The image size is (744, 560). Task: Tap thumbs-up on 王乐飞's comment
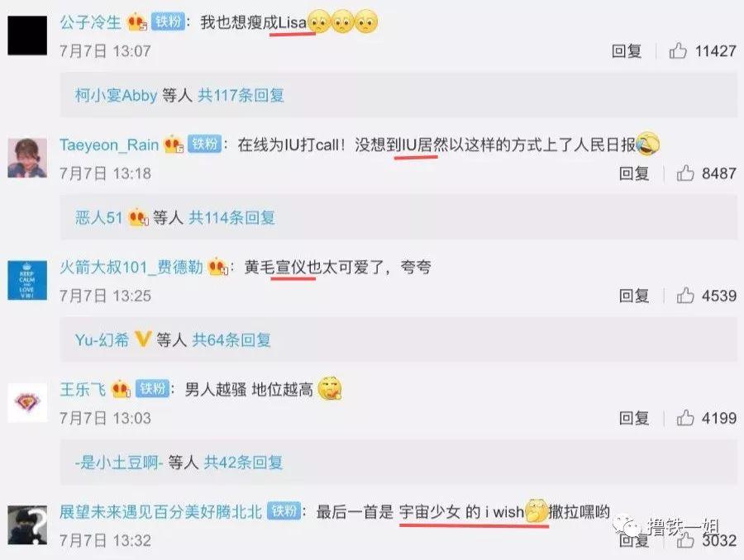tap(685, 418)
